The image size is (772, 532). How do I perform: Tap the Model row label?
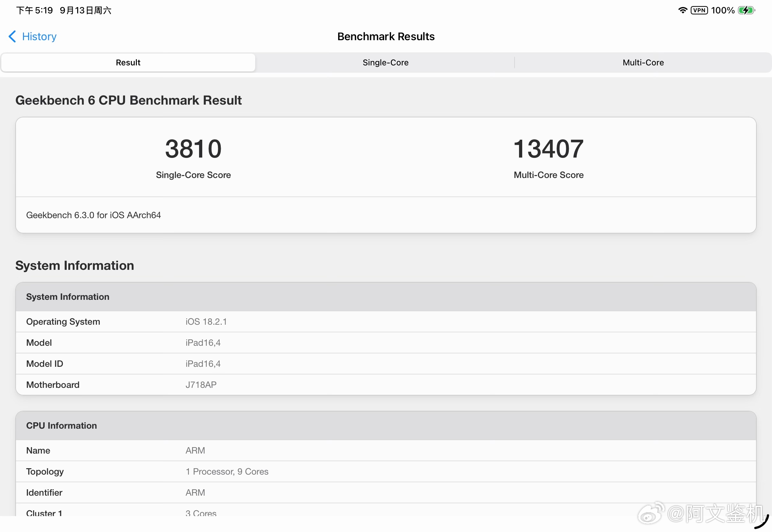pos(39,342)
